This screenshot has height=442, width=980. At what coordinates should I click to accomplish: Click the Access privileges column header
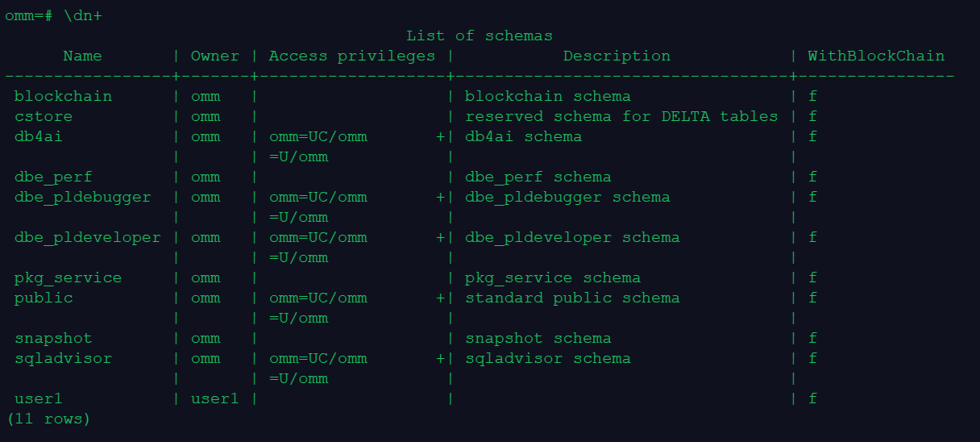click(x=351, y=56)
